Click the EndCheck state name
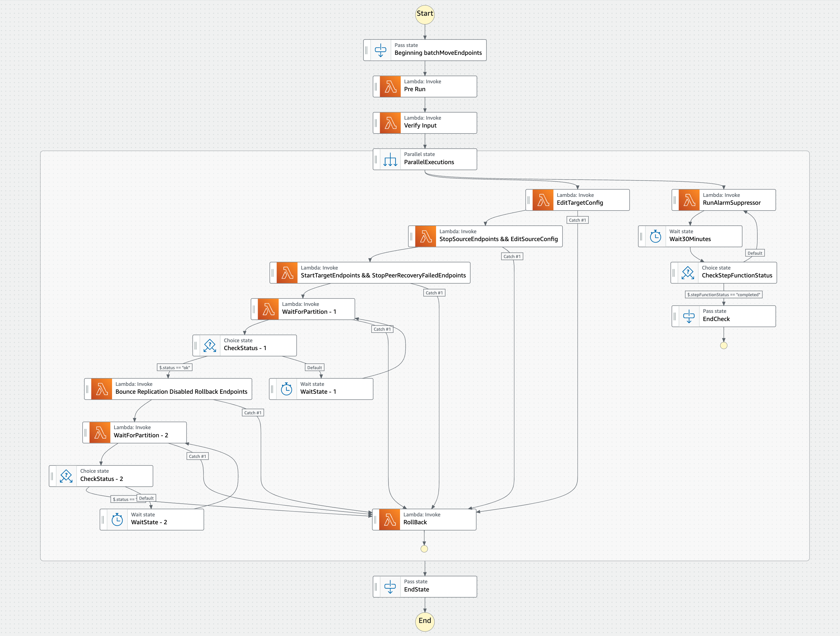Image resolution: width=840 pixels, height=636 pixels. coord(716,319)
